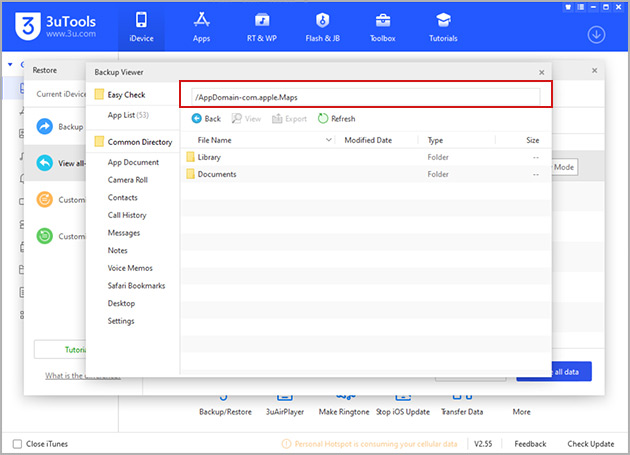Click the backup path input field
This screenshot has height=455, width=630.
[x=365, y=96]
